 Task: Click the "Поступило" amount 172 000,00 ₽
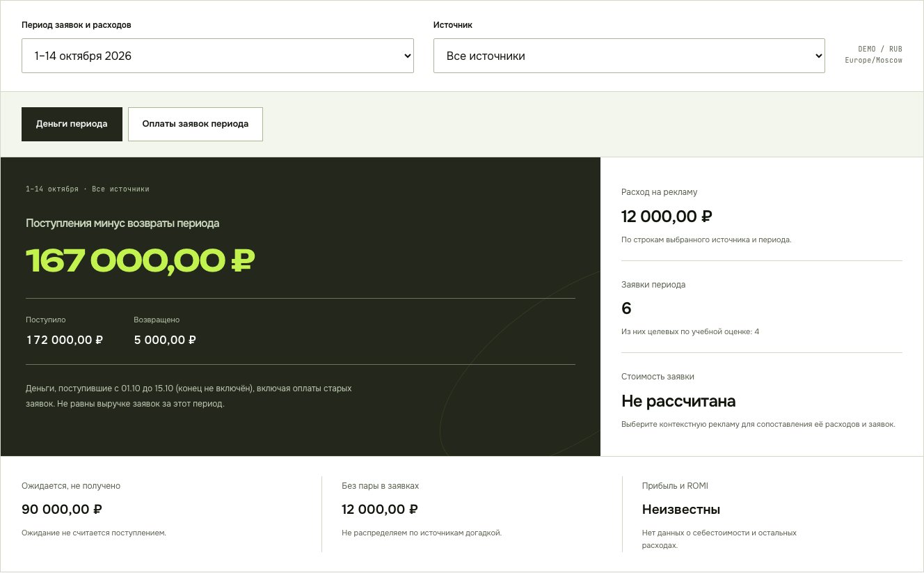(x=65, y=340)
